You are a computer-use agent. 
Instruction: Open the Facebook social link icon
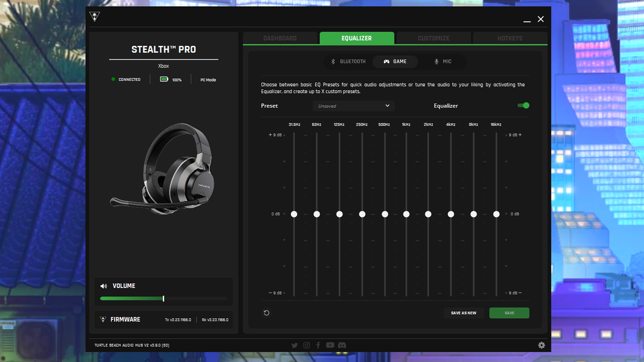318,345
